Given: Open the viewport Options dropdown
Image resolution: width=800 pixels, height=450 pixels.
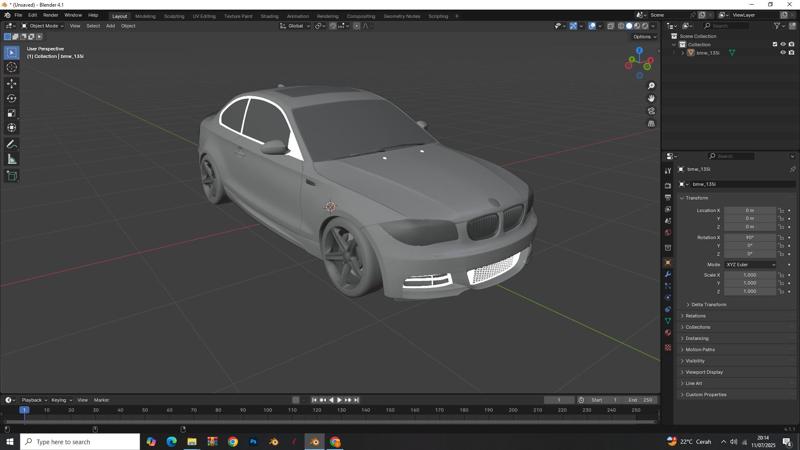Looking at the screenshot, I should coord(644,37).
